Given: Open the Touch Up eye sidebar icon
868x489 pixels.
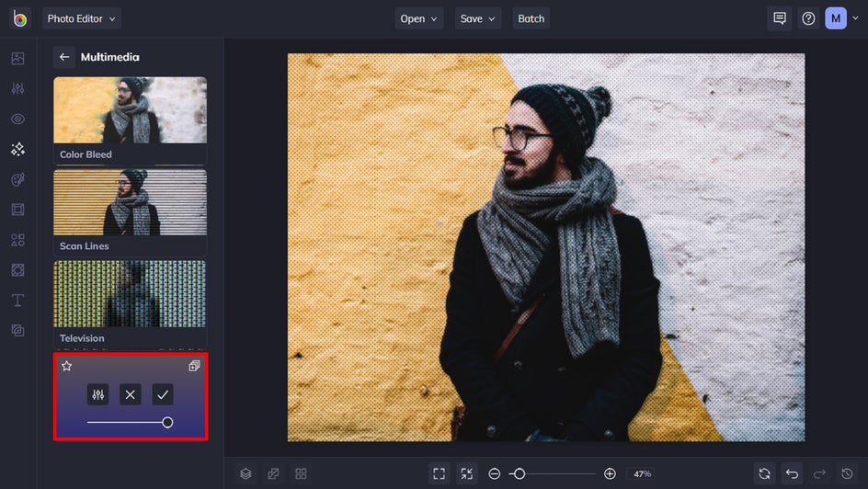Looking at the screenshot, I should 17,119.
